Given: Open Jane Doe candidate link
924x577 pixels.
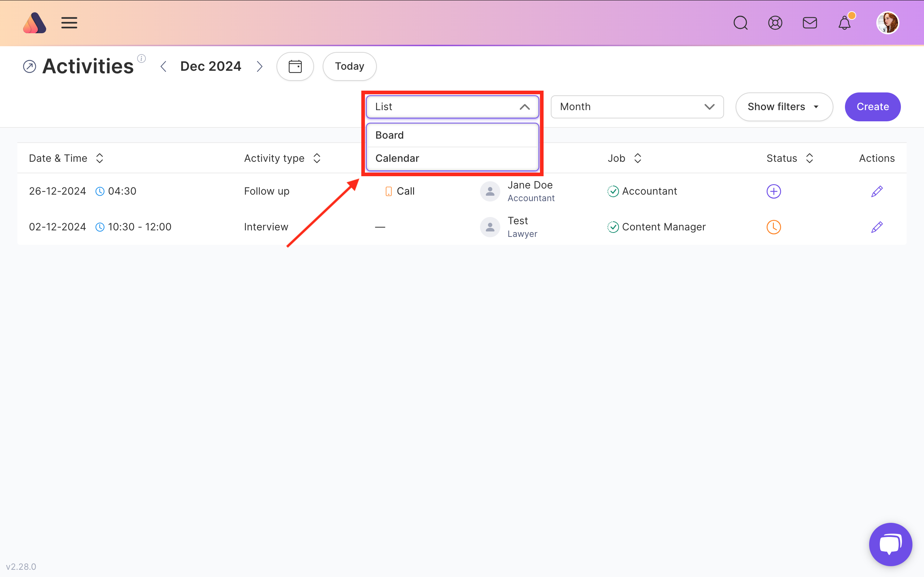Looking at the screenshot, I should pos(530,185).
